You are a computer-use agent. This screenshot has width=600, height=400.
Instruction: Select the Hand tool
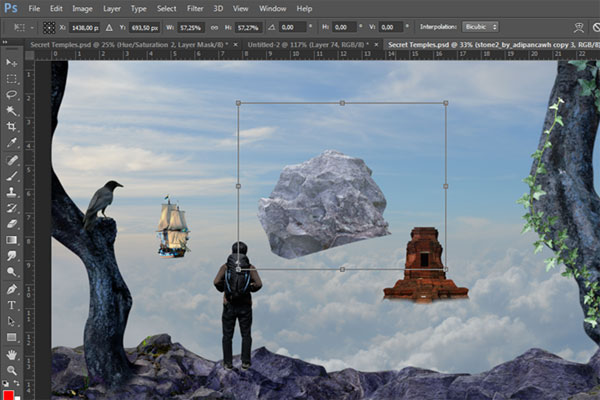pyautogui.click(x=12, y=353)
